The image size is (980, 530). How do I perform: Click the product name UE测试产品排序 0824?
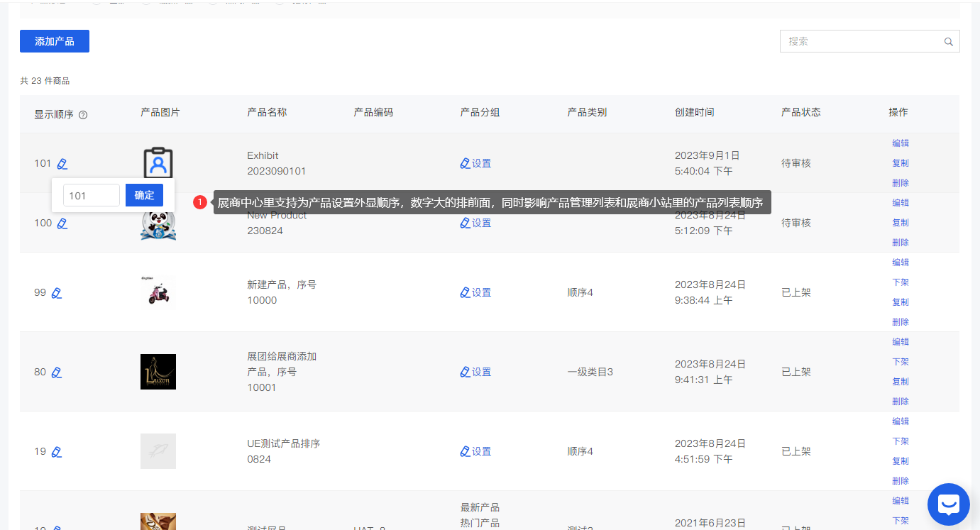[284, 451]
